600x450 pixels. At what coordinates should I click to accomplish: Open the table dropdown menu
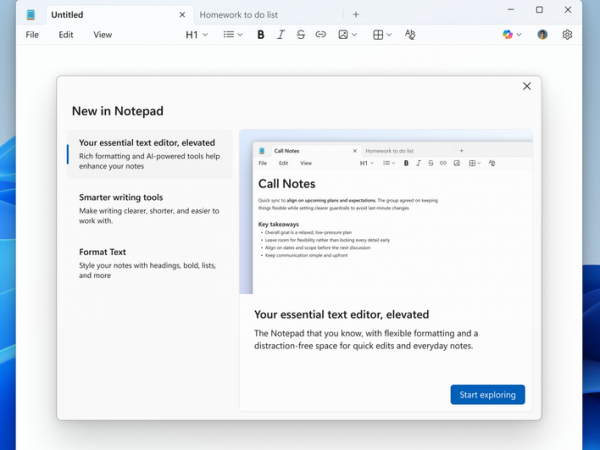click(382, 35)
